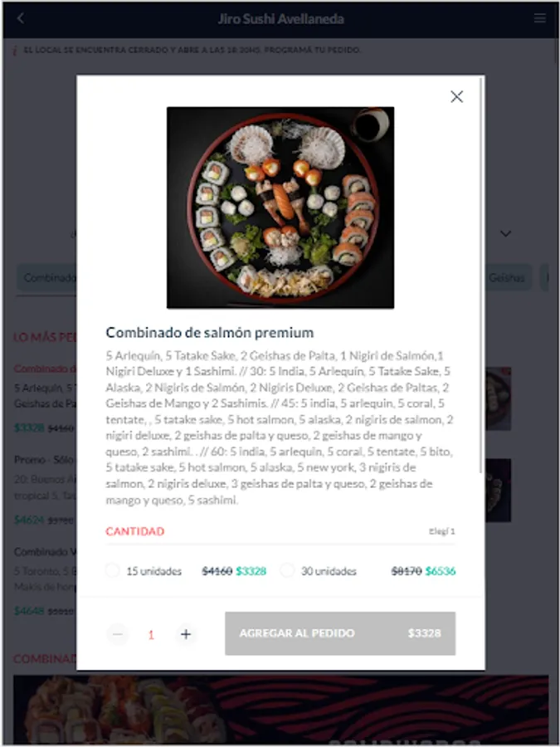560x747 pixels.
Task: Click the Combinados banner image at bottom
Action: (281, 710)
